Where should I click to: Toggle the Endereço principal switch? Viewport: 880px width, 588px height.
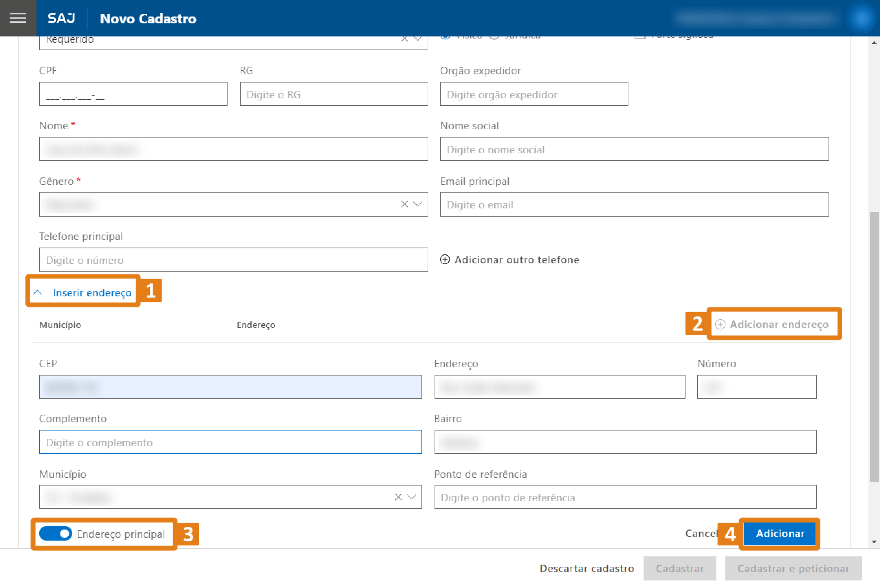[x=56, y=534]
